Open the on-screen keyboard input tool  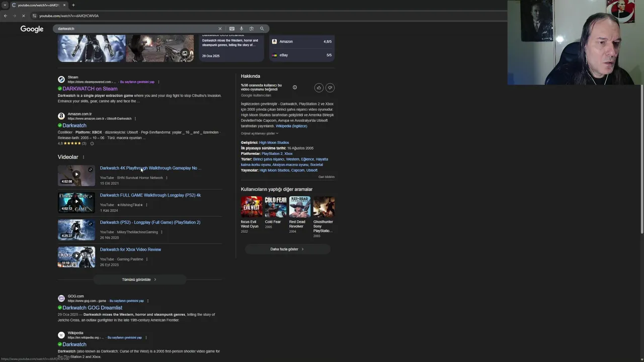coord(231,29)
